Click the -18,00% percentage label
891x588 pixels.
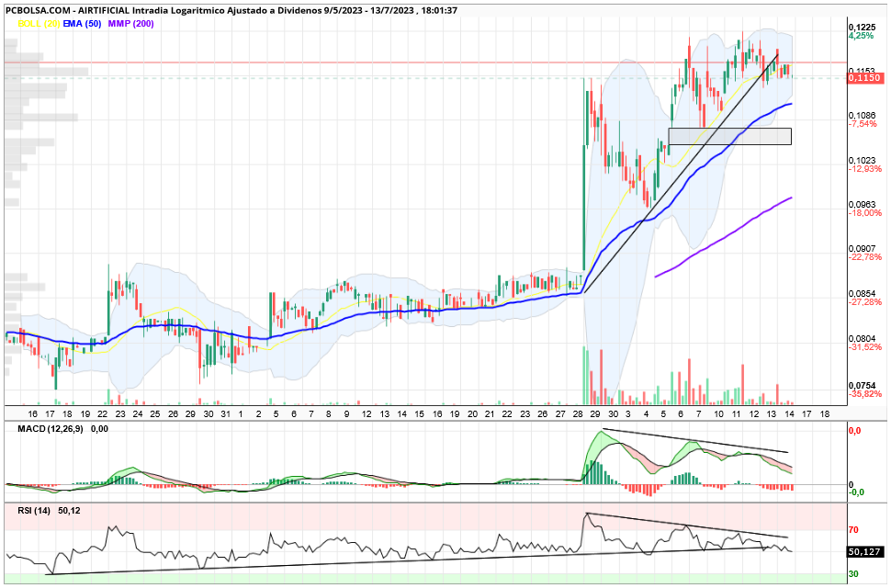coord(865,213)
